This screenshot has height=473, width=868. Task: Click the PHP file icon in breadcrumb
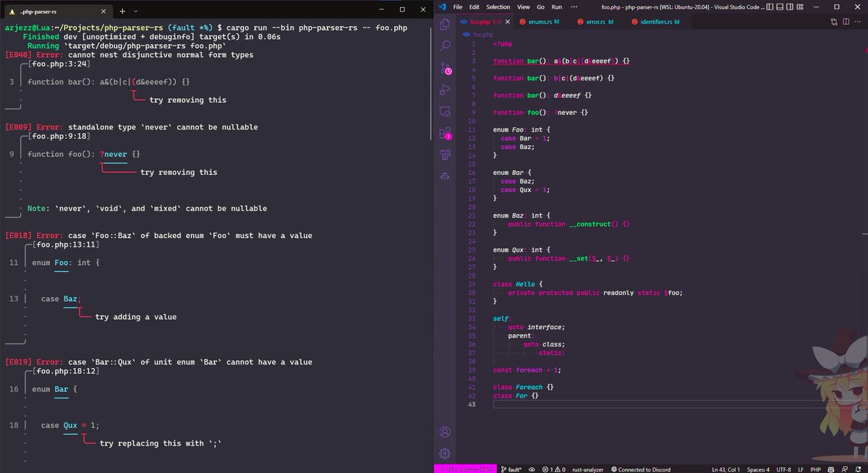467,34
